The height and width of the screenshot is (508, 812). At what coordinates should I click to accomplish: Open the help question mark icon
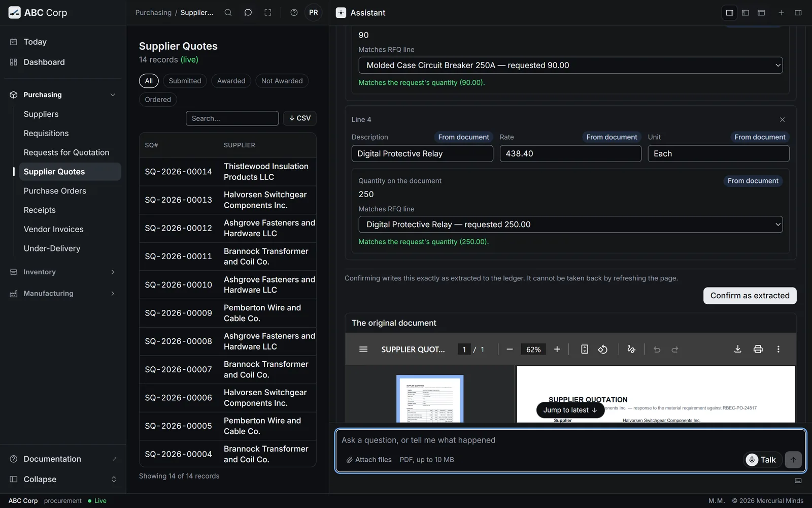[x=294, y=13]
